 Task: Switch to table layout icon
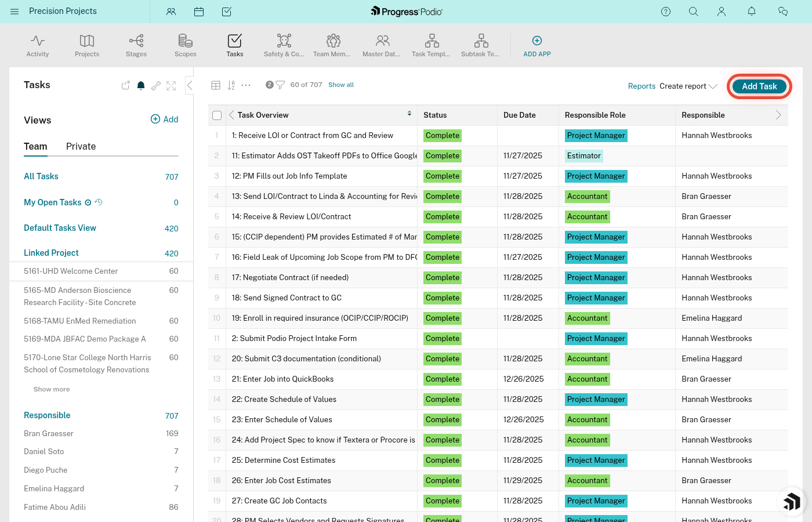[216, 85]
